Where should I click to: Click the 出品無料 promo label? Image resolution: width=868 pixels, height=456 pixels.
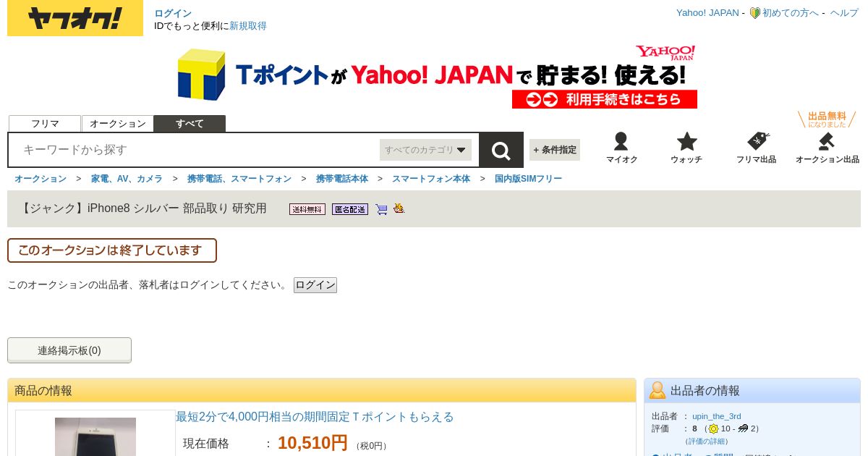pyautogui.click(x=827, y=119)
